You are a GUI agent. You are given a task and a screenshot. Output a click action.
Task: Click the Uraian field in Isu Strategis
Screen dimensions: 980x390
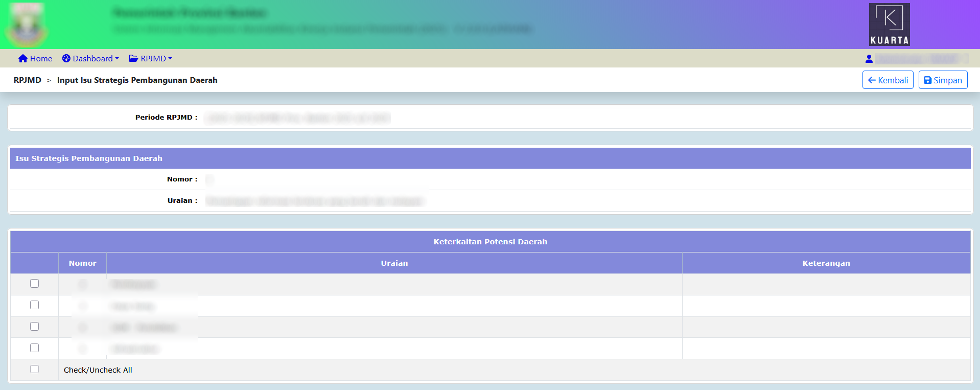(x=317, y=201)
